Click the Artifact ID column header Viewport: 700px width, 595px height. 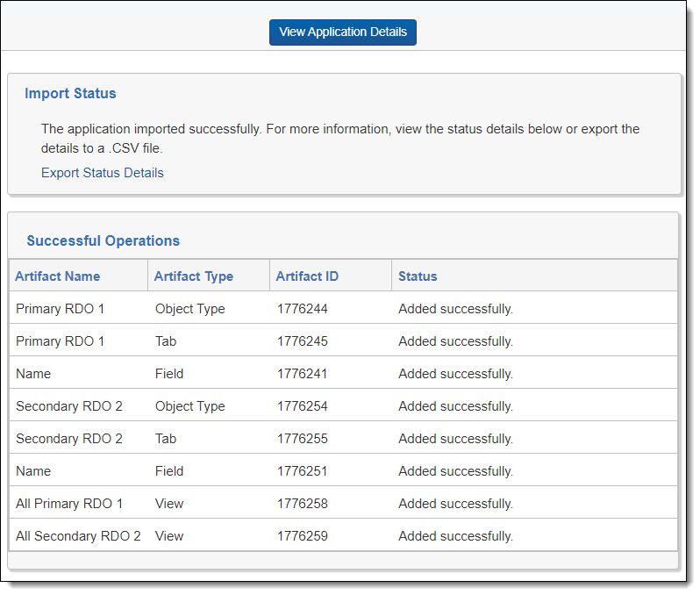coord(307,276)
